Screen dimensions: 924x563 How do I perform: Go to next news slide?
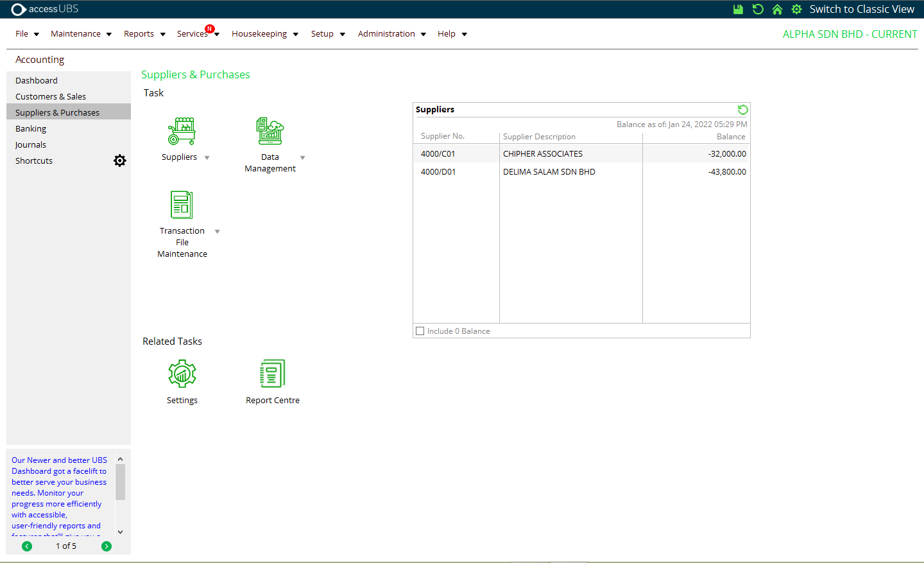[107, 546]
